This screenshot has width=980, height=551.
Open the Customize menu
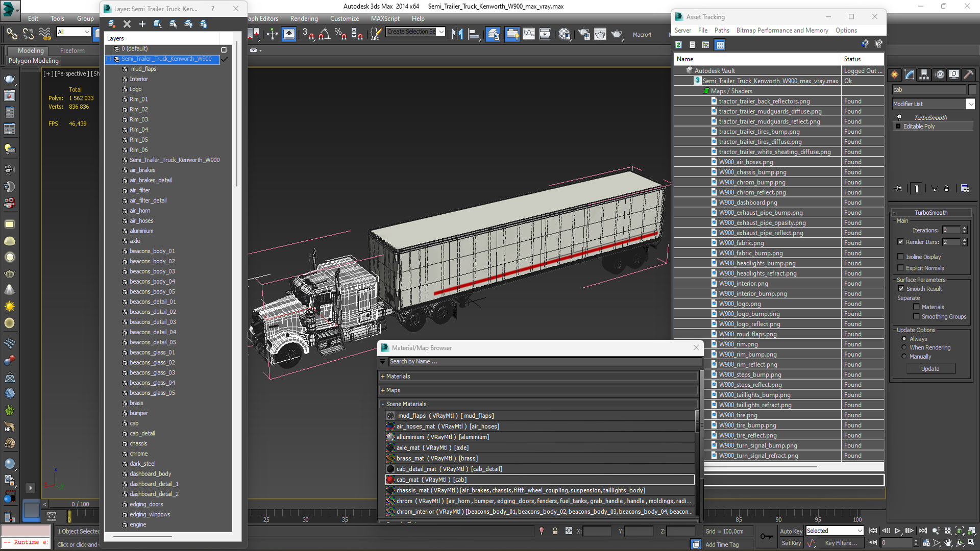point(344,18)
